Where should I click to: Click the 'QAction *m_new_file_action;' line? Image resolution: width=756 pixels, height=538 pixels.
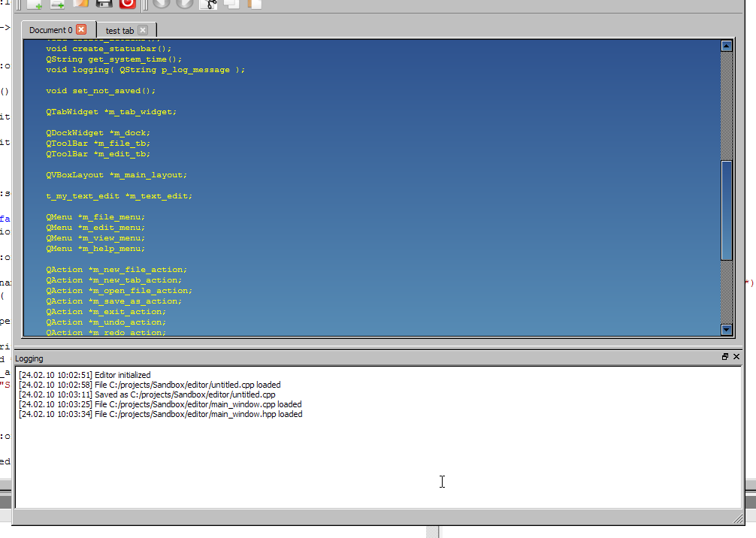tap(116, 270)
